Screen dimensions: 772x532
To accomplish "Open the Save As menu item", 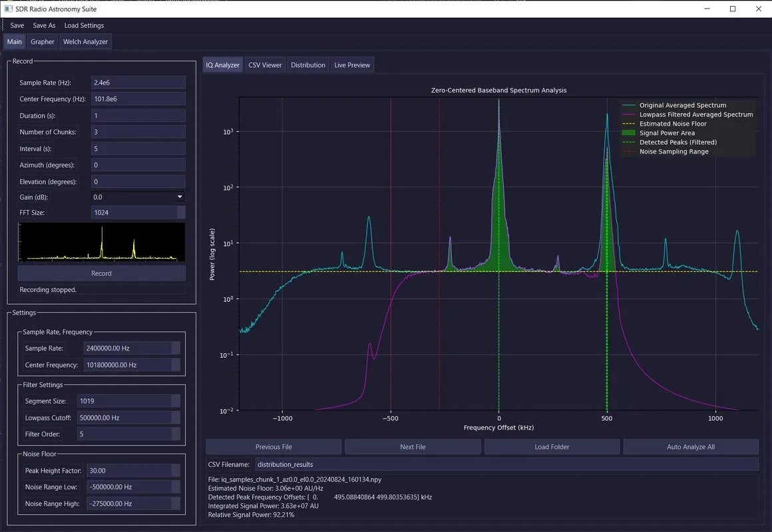I will (x=44, y=25).
